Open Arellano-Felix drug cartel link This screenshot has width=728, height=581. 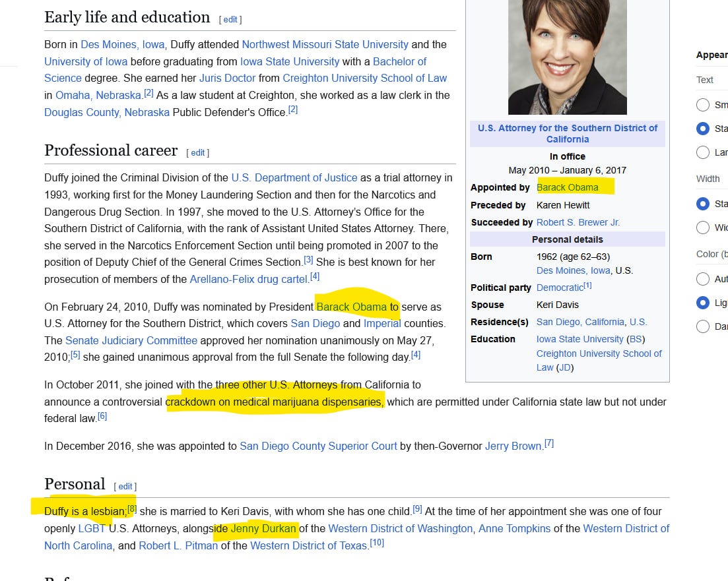[248, 280]
